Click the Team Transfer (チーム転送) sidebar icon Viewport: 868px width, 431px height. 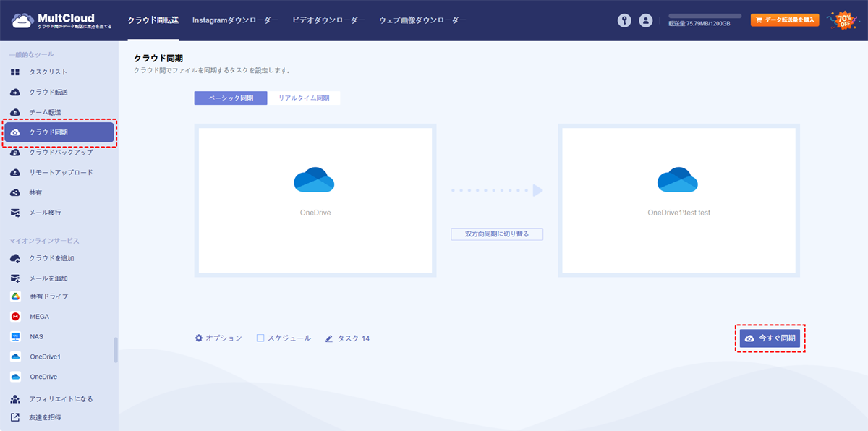click(x=15, y=112)
